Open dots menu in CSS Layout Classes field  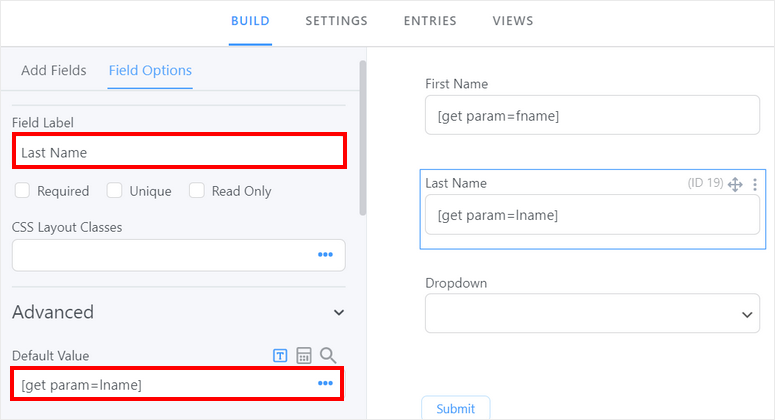325,255
